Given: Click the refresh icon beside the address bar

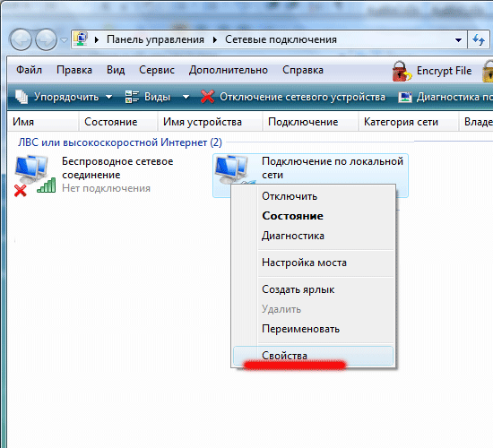Looking at the screenshot, I should point(479,39).
